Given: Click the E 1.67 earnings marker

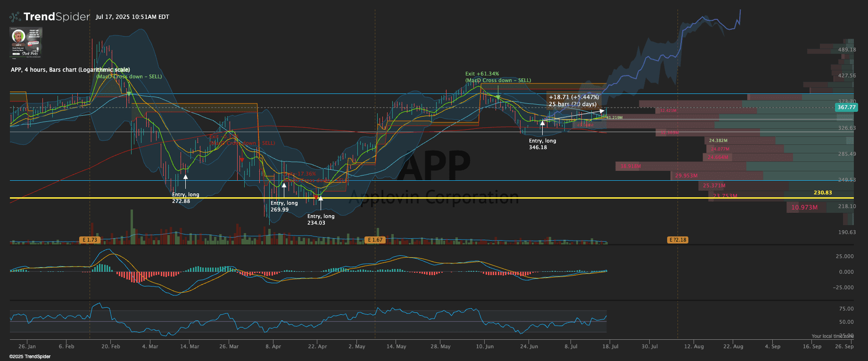Looking at the screenshot, I should (375, 240).
